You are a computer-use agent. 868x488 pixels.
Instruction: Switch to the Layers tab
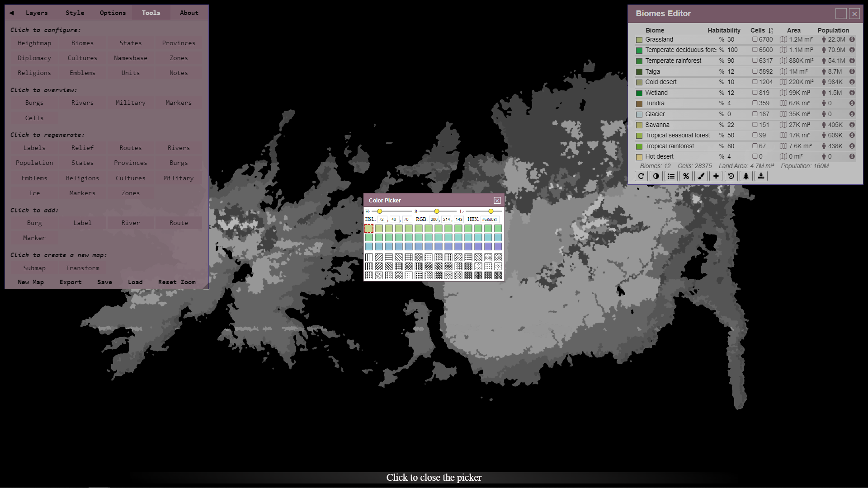tap(37, 13)
